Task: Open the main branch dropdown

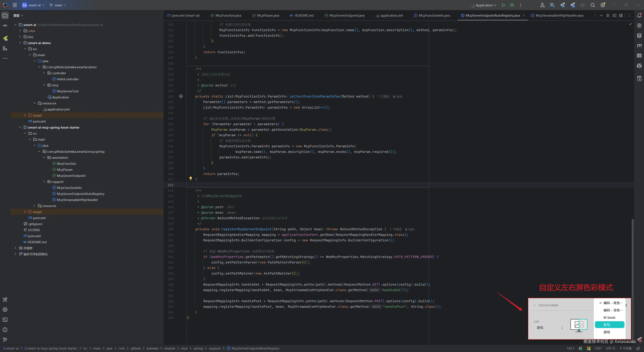Action: (58, 5)
